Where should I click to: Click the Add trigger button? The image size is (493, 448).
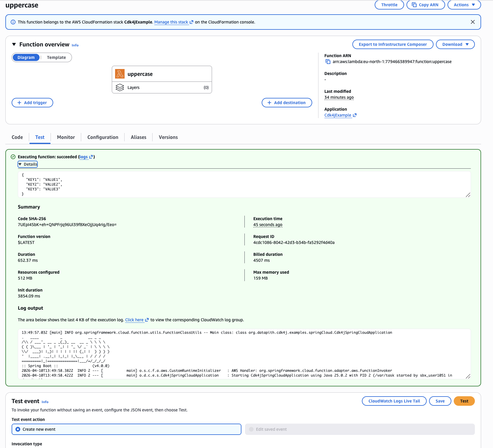click(x=32, y=103)
